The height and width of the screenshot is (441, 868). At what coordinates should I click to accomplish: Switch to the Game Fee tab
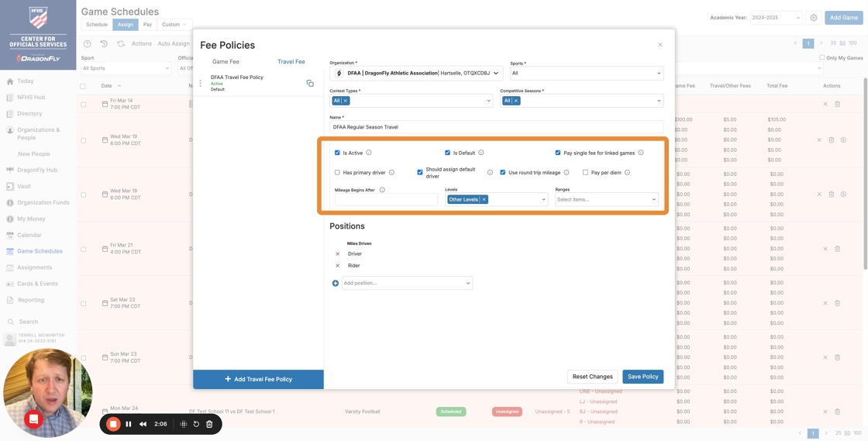pos(226,62)
